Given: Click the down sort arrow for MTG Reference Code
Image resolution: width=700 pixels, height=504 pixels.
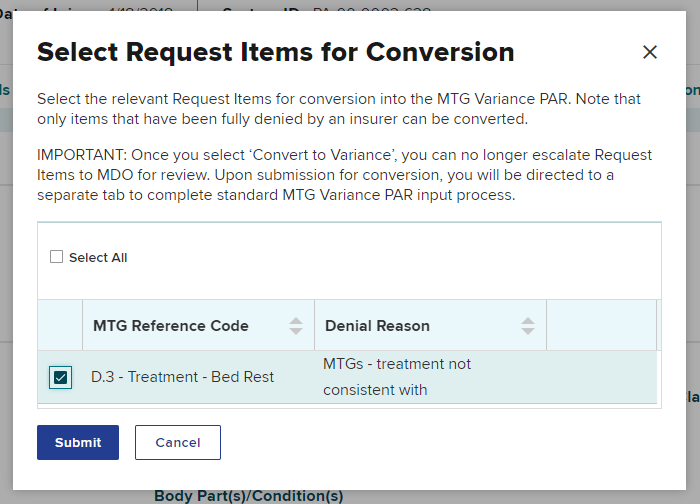Looking at the screenshot, I should point(296,331).
